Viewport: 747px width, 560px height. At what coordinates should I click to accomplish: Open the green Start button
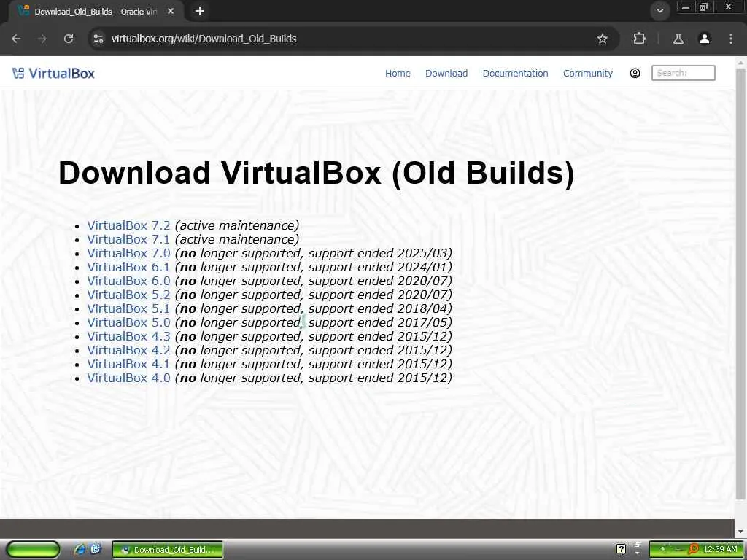[33, 550]
